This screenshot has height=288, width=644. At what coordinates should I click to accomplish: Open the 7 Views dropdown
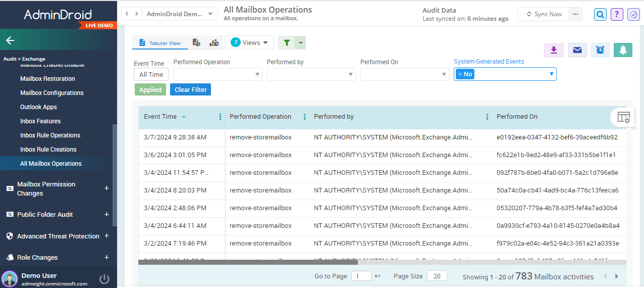(249, 43)
